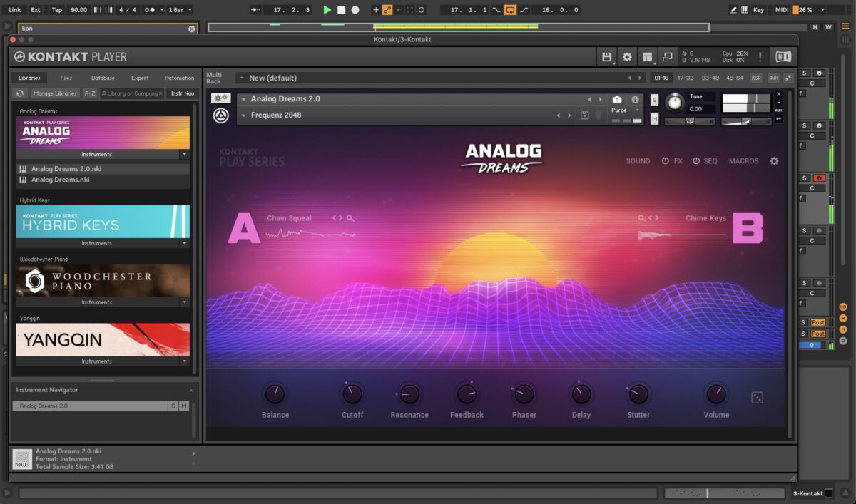Viewport: 856px width, 504px height.
Task: Click the Ableton record button
Action: pyautogui.click(x=355, y=10)
